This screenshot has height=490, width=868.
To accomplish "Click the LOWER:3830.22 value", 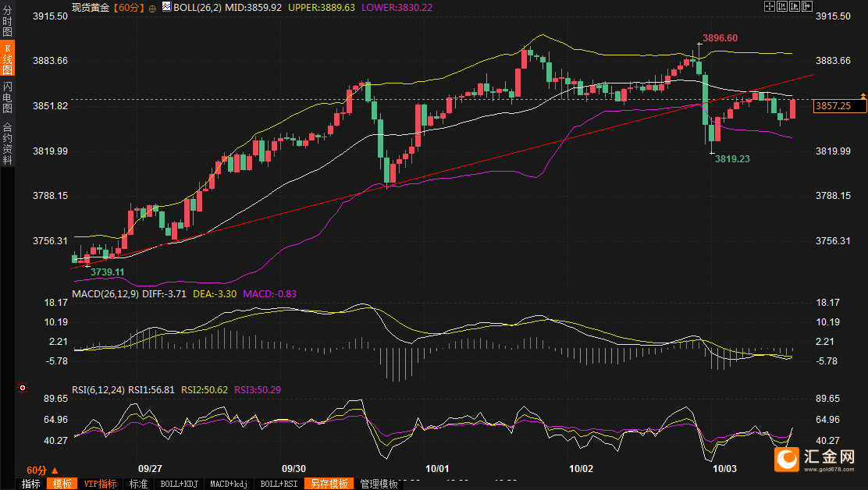I will coord(397,8).
